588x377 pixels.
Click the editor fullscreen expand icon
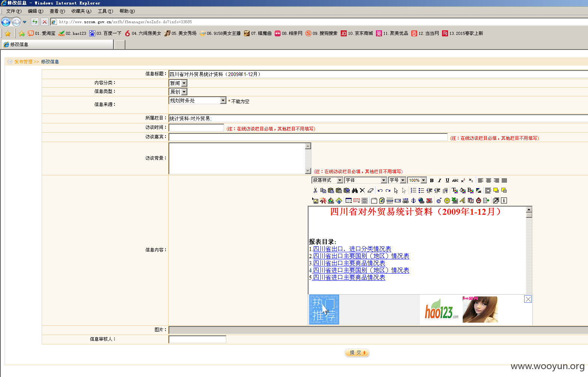496,200
